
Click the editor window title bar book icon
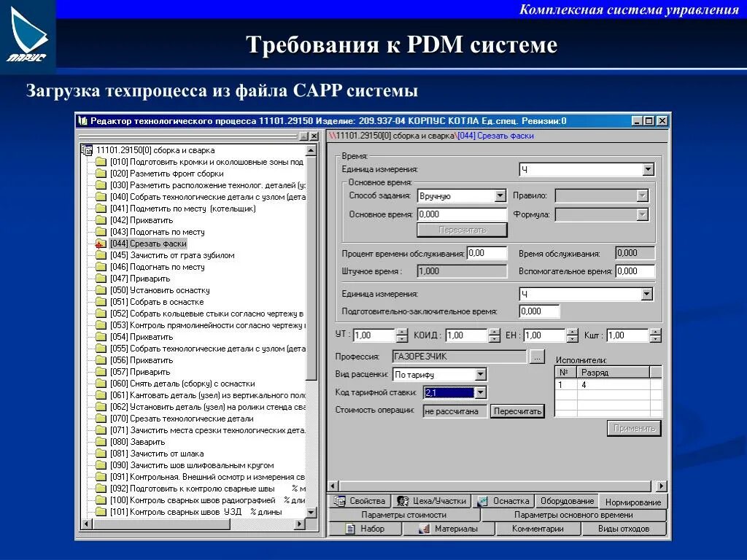pos(83,121)
